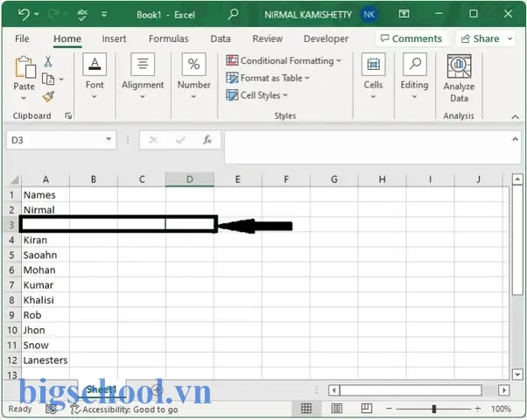Open the Copy dropdown arrow
527x420 pixels.
61,80
